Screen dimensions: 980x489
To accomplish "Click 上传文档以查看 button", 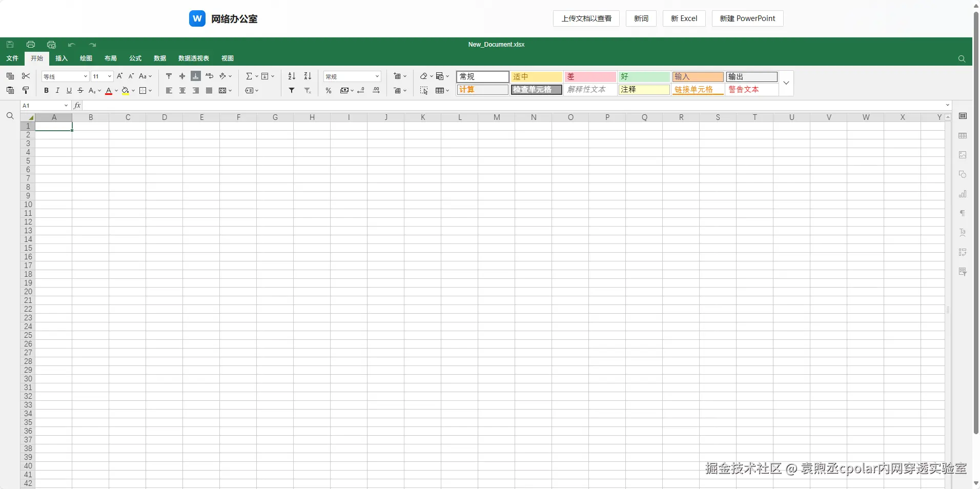I will (x=586, y=18).
